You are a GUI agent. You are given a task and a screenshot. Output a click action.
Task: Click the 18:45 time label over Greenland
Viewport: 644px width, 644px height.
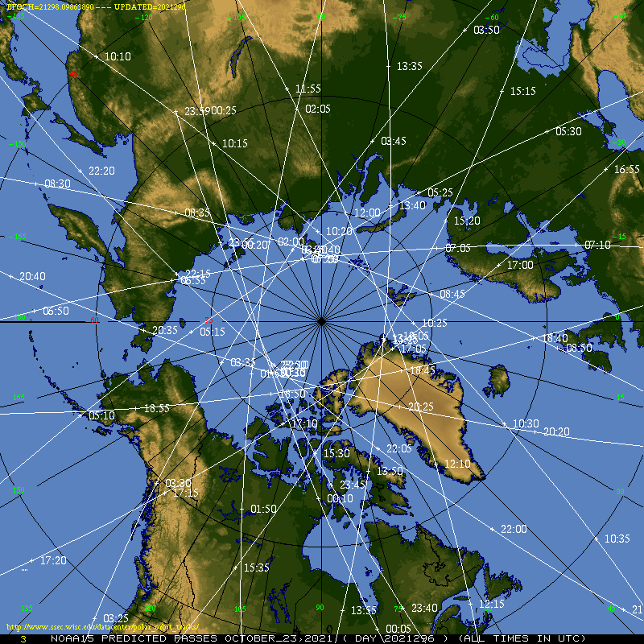click(x=423, y=370)
